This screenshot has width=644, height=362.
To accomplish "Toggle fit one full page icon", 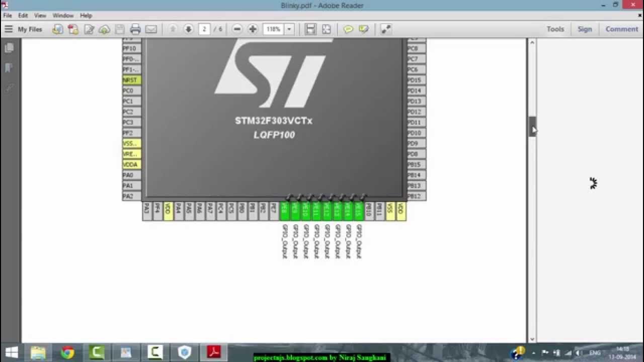I will 327,29.
